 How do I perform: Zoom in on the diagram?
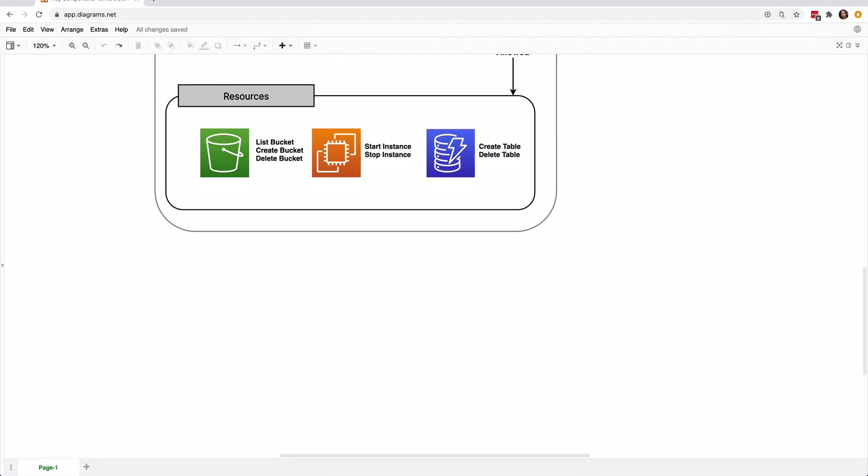click(72, 46)
